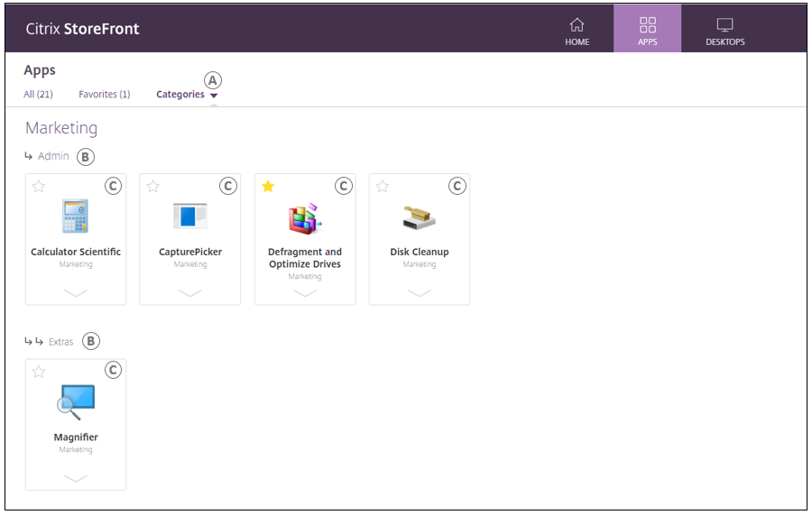Click Marketing label under Disk Cleanup

pyautogui.click(x=419, y=264)
